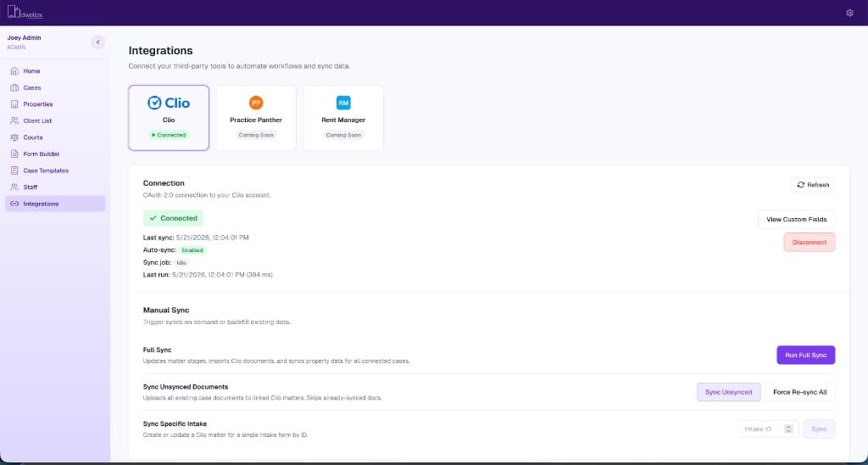Click the Staff users icon
This screenshot has height=465, width=868.
tap(15, 188)
